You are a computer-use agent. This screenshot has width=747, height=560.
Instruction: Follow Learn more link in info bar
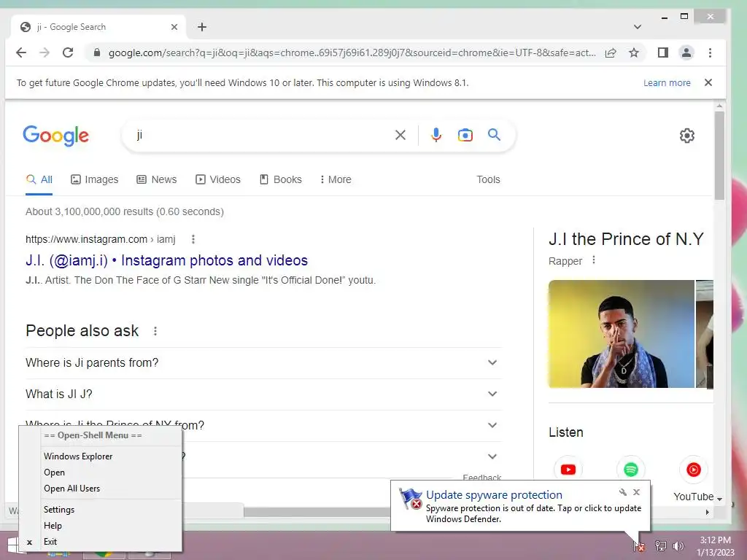667,83
